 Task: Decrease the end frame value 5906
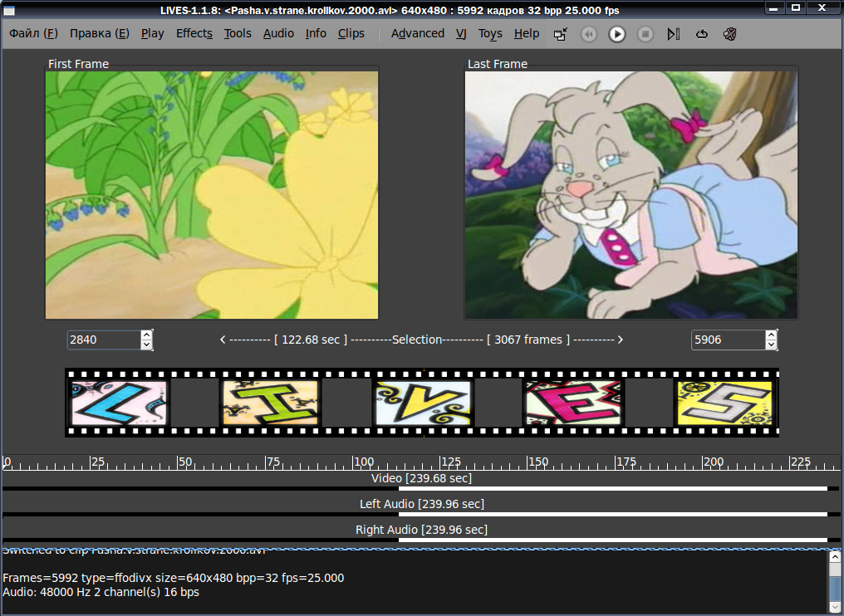click(x=771, y=345)
